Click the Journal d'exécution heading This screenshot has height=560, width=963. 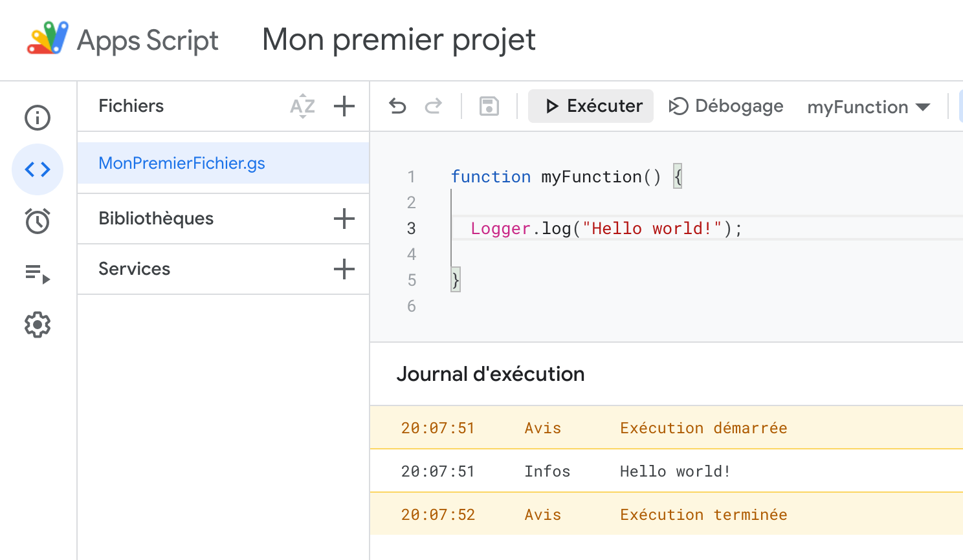click(491, 374)
